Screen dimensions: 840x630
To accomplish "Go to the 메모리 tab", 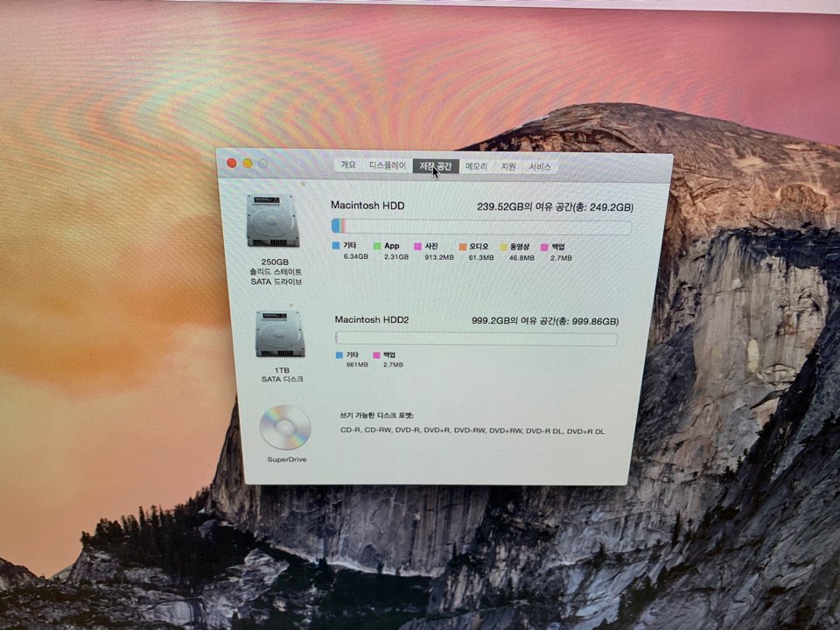I will [476, 166].
